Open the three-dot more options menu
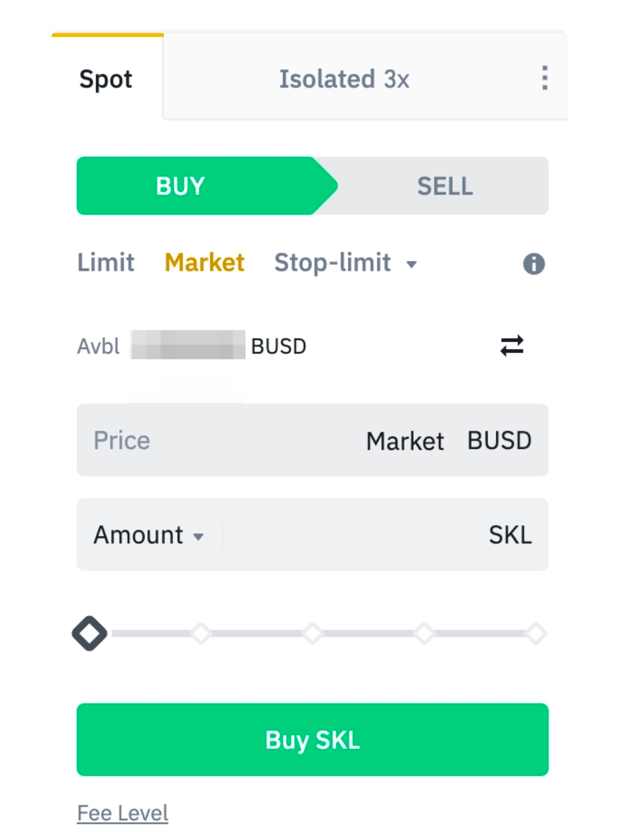Viewport: 619px width, 840px height. coord(544,78)
